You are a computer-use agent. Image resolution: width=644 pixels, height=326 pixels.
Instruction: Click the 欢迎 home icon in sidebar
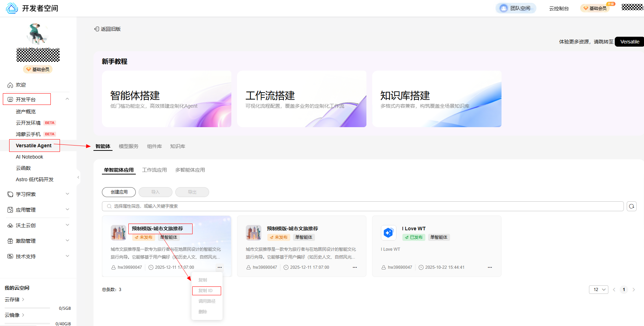coord(10,85)
